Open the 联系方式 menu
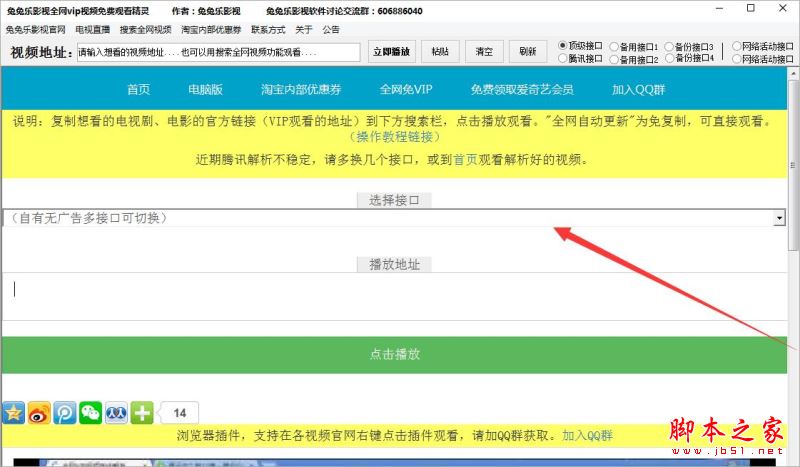The image size is (800, 467). (268, 30)
